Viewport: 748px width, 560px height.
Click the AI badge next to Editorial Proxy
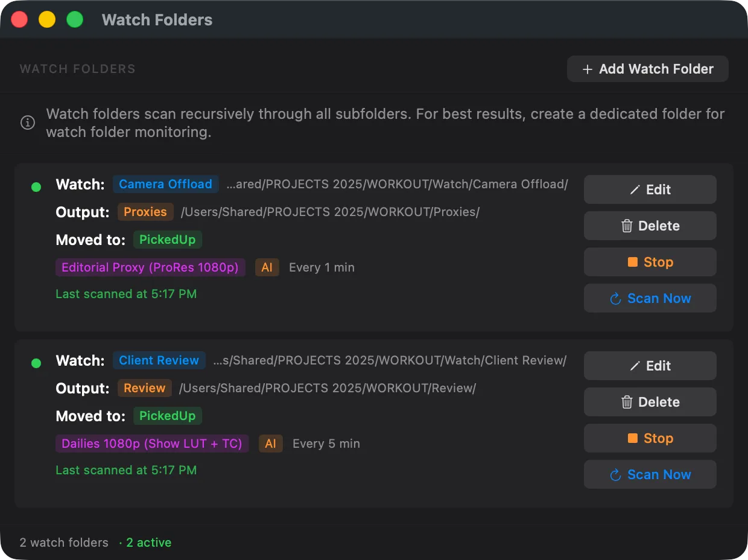click(267, 267)
